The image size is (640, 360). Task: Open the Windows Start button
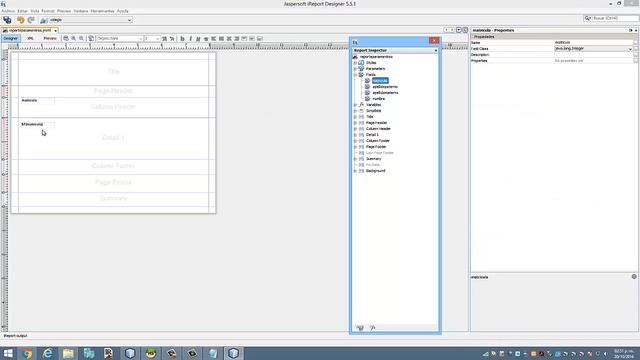pyautogui.click(x=8, y=353)
